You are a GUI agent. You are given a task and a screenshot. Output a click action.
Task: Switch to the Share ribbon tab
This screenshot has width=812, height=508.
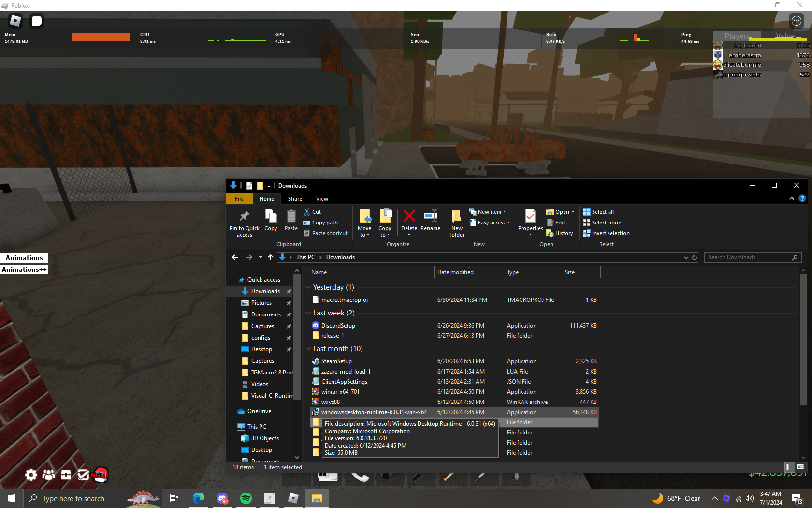[x=295, y=199]
